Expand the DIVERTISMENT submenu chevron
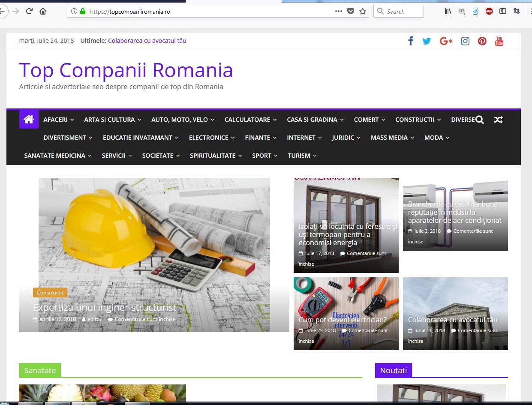This screenshot has height=405, width=532. [91, 138]
